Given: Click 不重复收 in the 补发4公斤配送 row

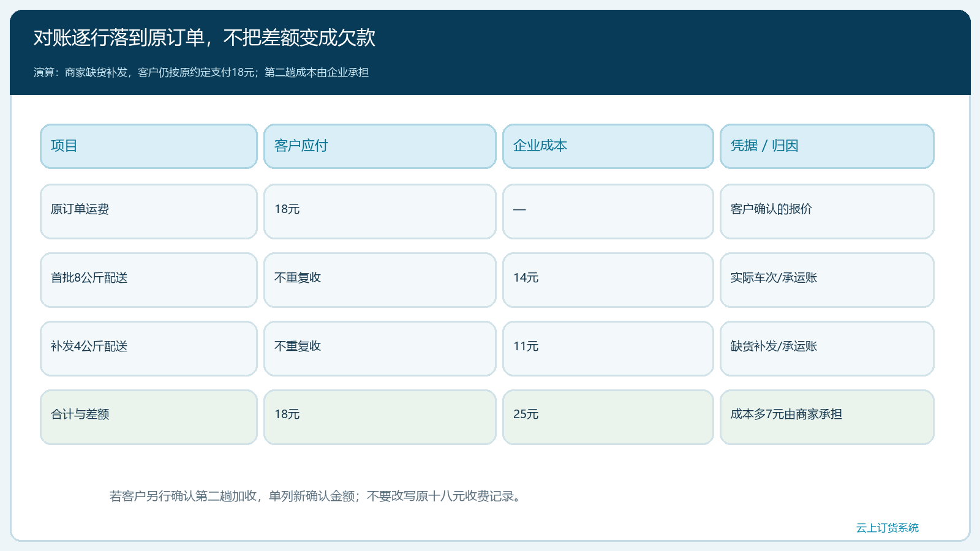Looking at the screenshot, I should click(x=380, y=348).
